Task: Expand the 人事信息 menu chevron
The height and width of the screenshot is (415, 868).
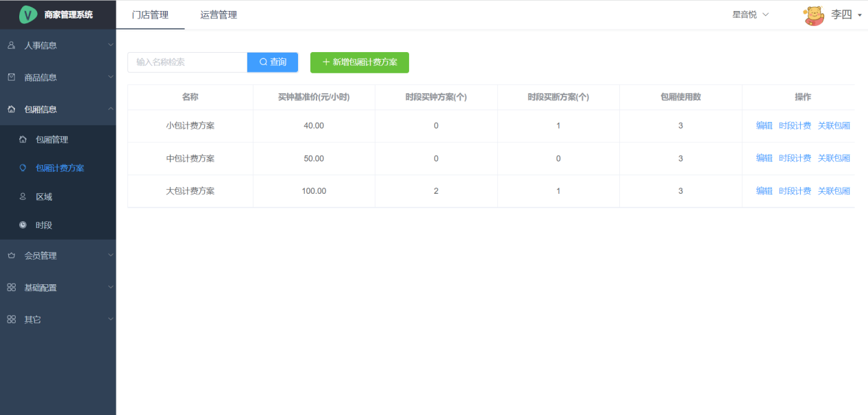Action: [110, 45]
